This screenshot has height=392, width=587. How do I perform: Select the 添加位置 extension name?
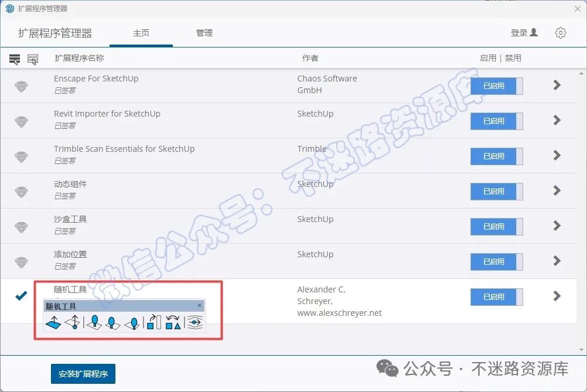click(70, 254)
